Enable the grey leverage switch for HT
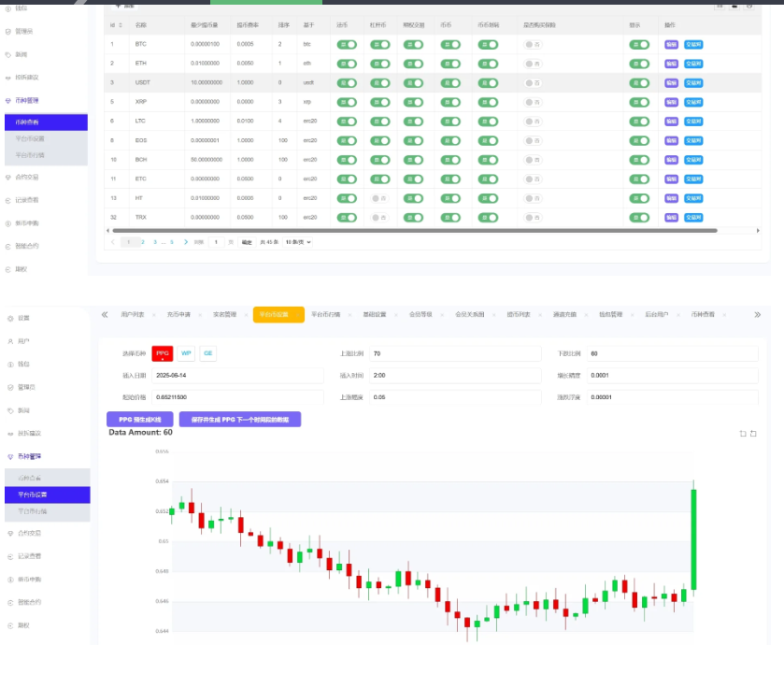 point(378,198)
